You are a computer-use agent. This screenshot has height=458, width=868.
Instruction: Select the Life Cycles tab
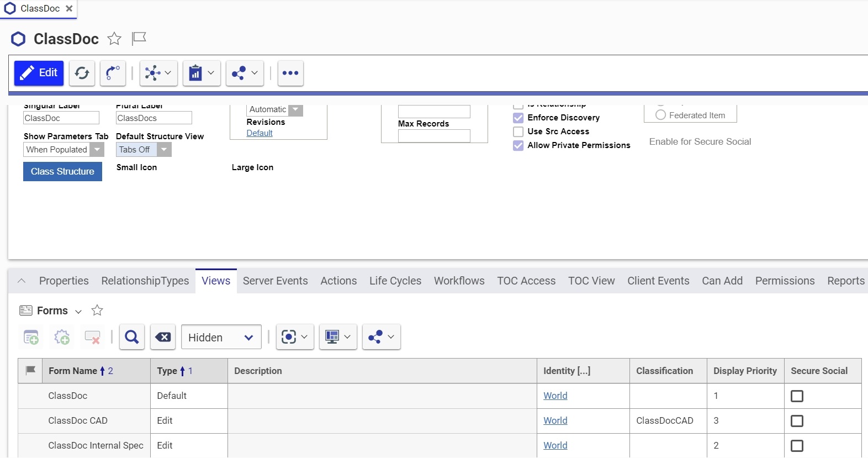pos(395,281)
